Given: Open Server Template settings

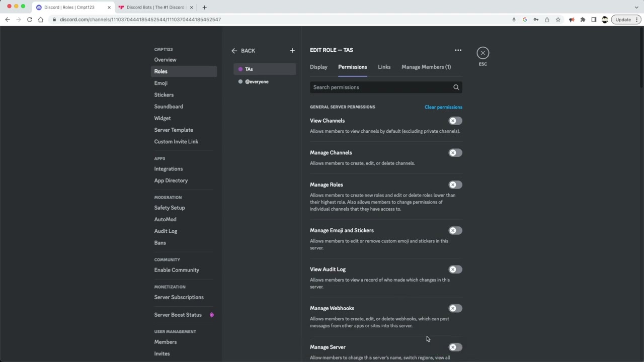Looking at the screenshot, I should 184,130.
